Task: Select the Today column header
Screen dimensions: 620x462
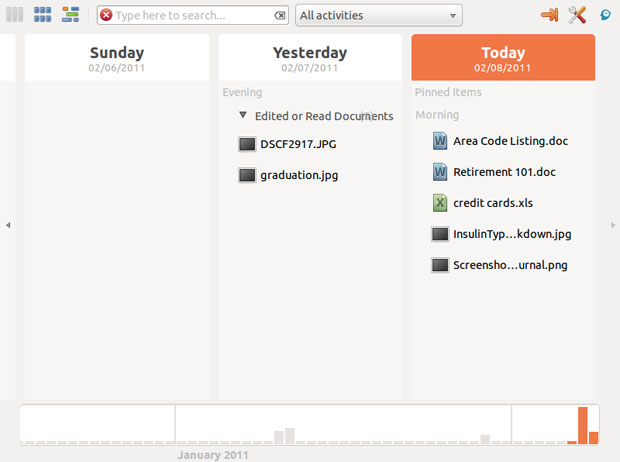Action: pos(503,58)
